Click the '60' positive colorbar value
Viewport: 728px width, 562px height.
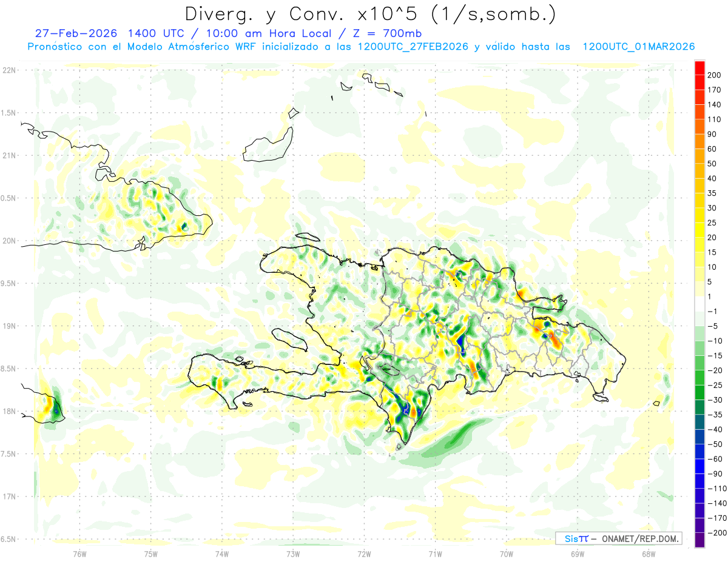point(713,149)
